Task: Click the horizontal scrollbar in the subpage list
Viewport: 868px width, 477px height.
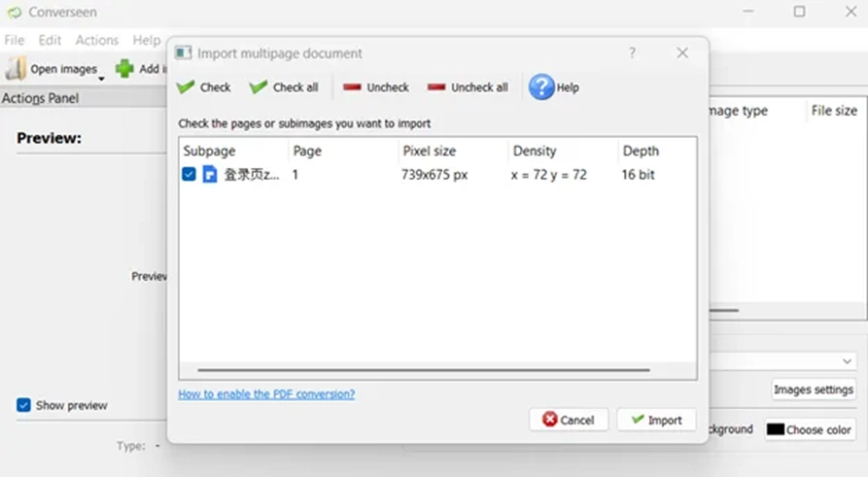Action: click(424, 370)
